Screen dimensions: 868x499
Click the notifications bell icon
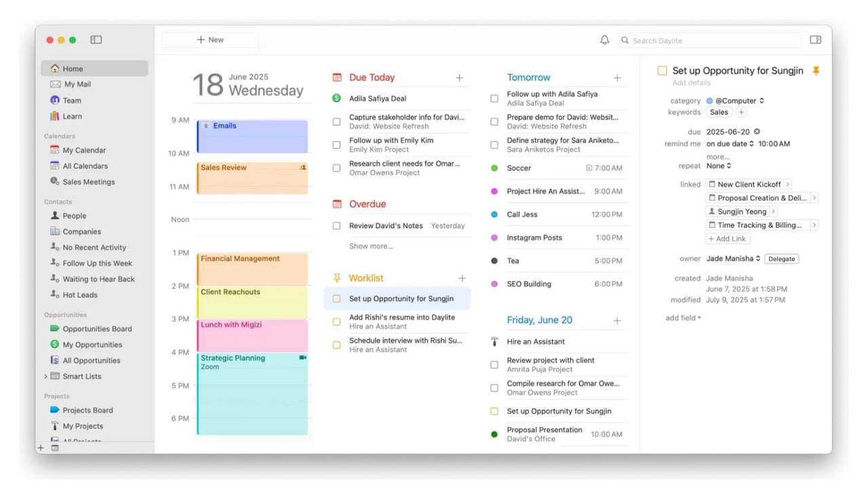604,40
